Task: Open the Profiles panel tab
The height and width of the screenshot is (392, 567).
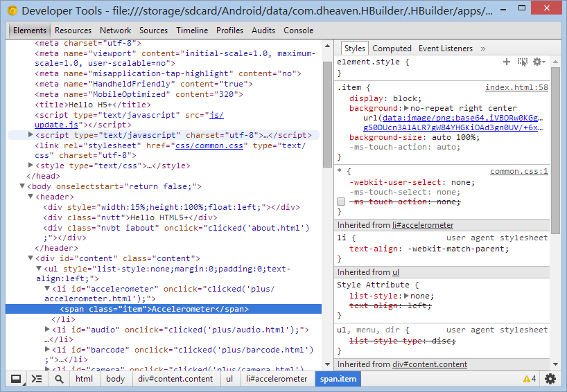Action: [x=229, y=30]
